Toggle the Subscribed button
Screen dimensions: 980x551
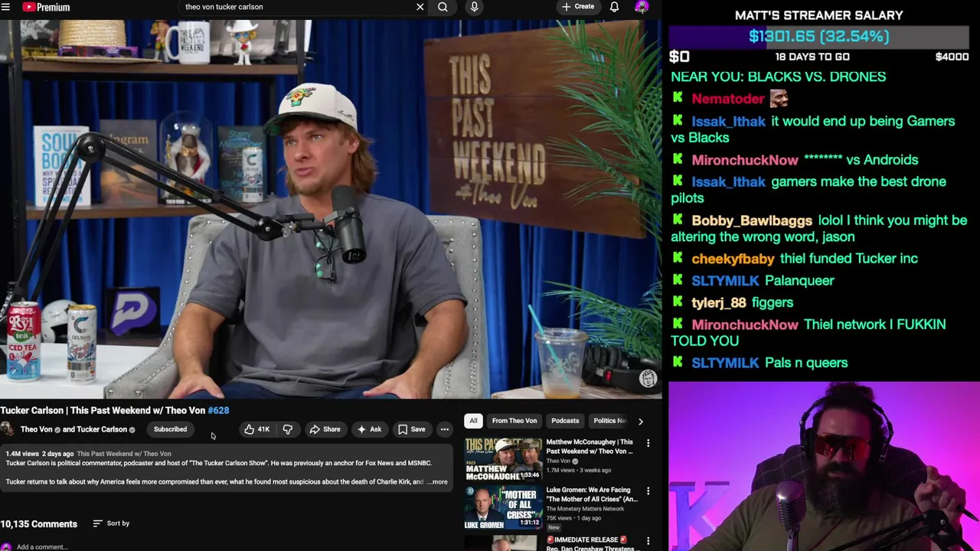[x=170, y=429]
